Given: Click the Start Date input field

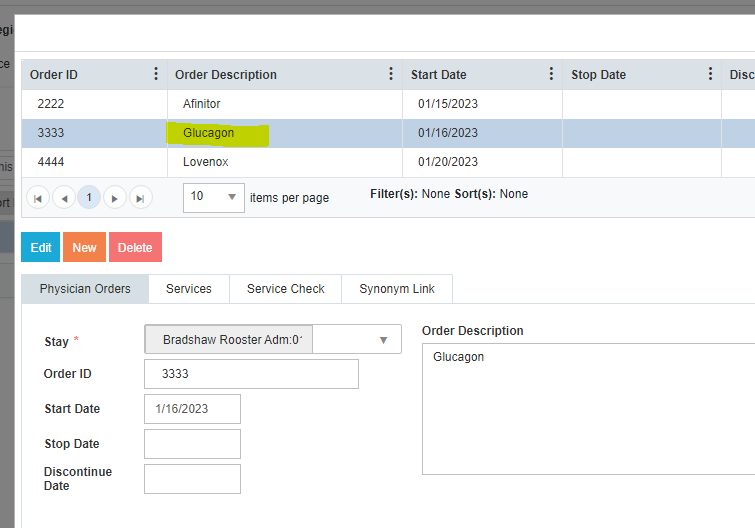Looking at the screenshot, I should [193, 409].
